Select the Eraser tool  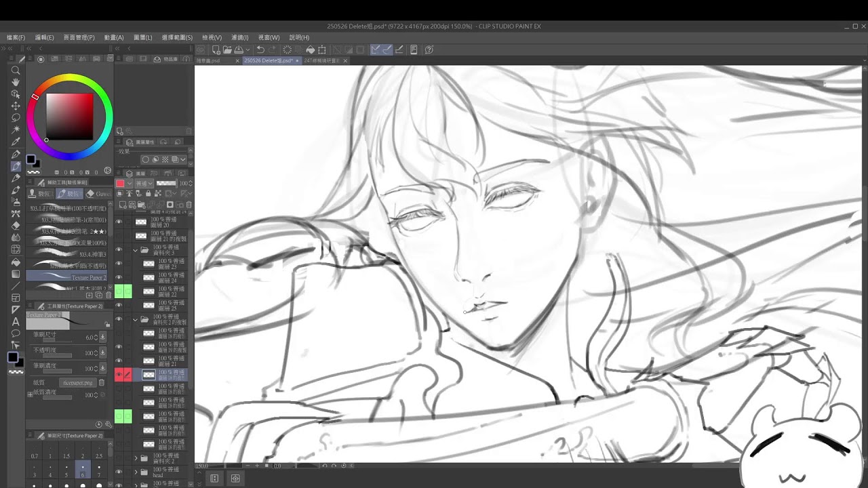pos(16,225)
